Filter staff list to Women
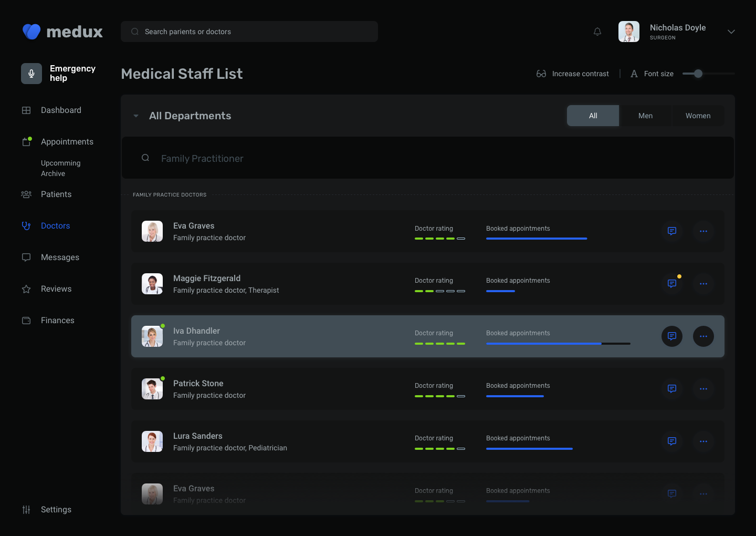 698,116
